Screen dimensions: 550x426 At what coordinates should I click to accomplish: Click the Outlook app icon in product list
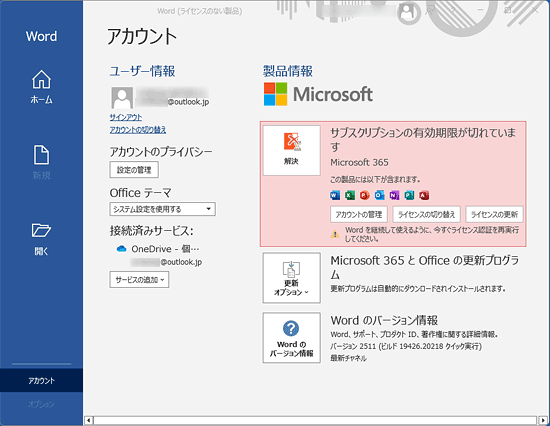pos(380,195)
